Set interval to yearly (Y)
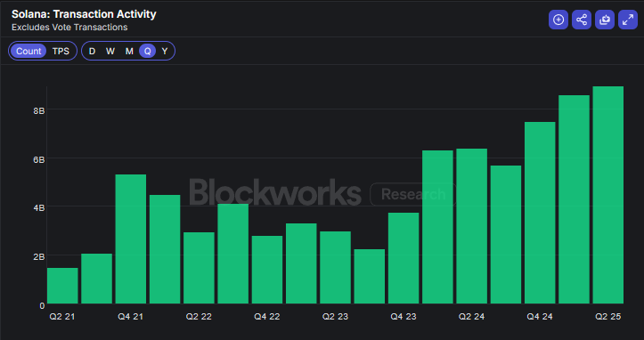 tap(165, 51)
